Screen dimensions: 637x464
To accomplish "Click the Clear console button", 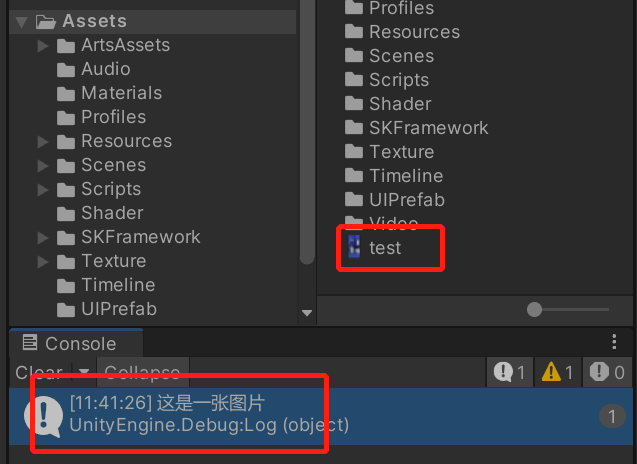I will 39,373.
